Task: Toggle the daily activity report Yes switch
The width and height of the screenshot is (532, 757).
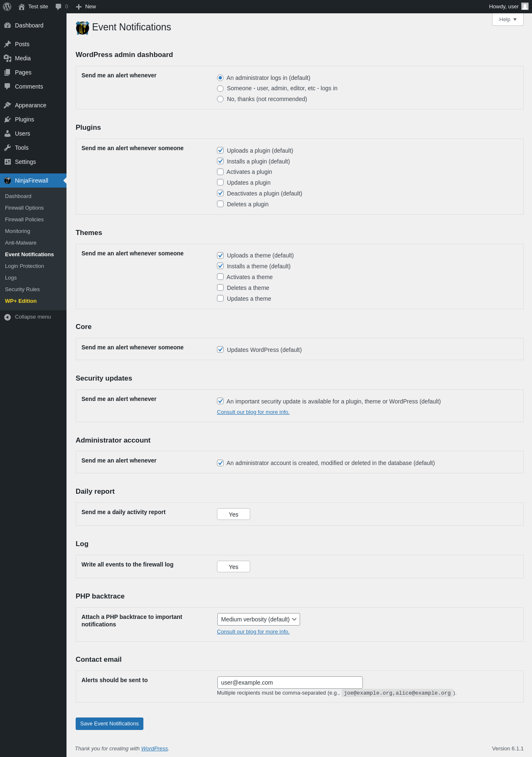Action: click(x=234, y=515)
